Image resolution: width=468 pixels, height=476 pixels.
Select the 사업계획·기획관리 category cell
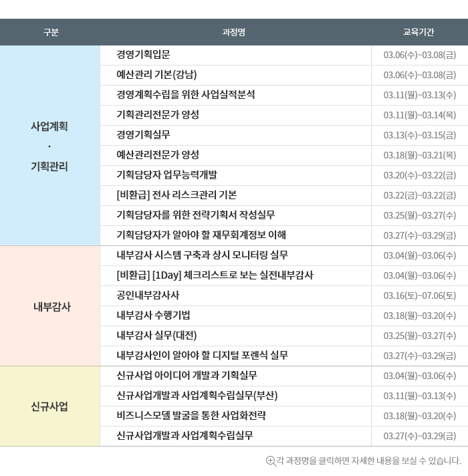click(49, 146)
